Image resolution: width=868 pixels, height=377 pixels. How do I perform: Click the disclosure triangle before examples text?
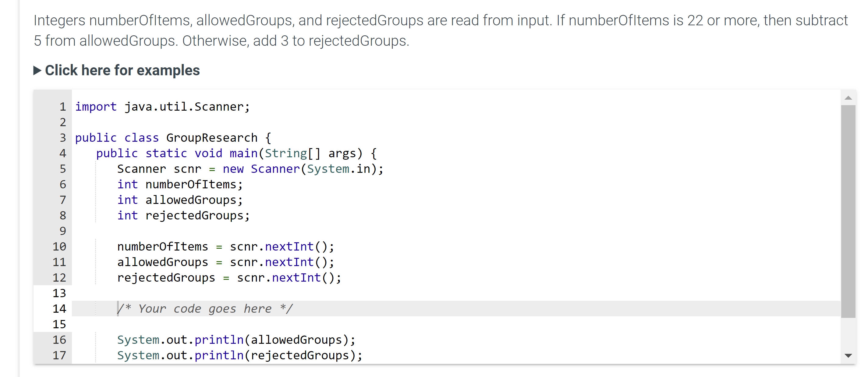pyautogui.click(x=38, y=70)
